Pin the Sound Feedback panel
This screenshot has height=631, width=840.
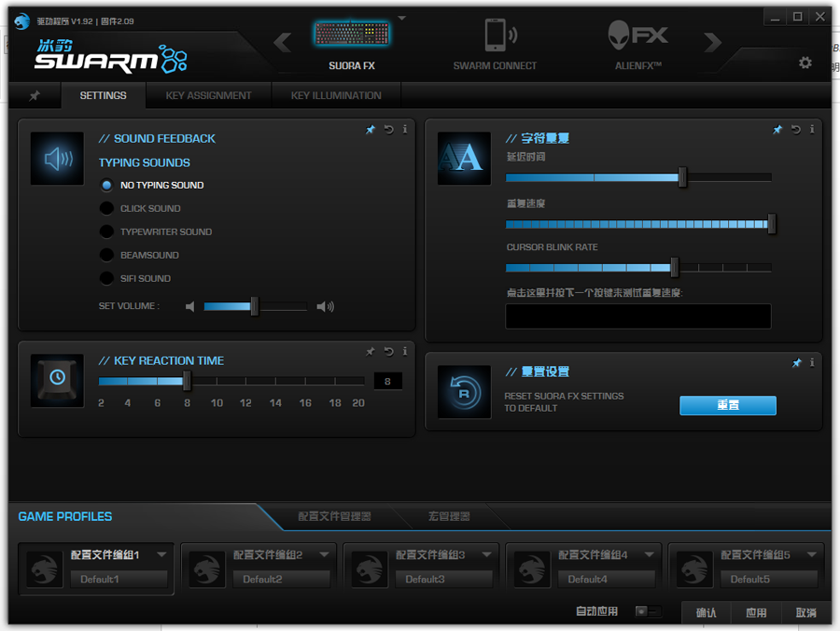point(371,130)
